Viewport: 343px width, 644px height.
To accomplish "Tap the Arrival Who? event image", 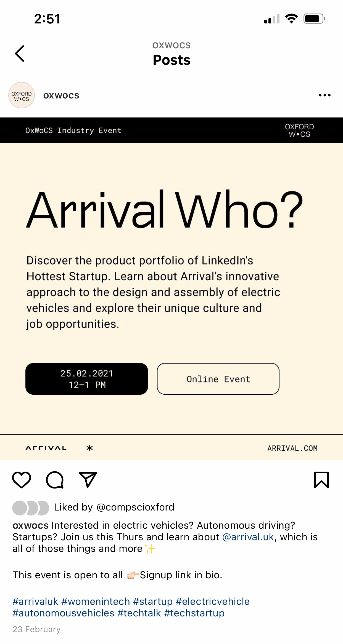I will tap(171, 288).
